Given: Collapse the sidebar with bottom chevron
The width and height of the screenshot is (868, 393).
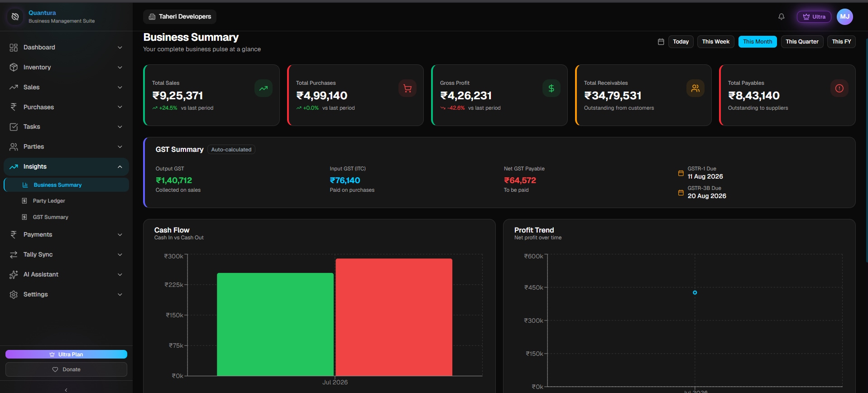Looking at the screenshot, I should click(66, 390).
